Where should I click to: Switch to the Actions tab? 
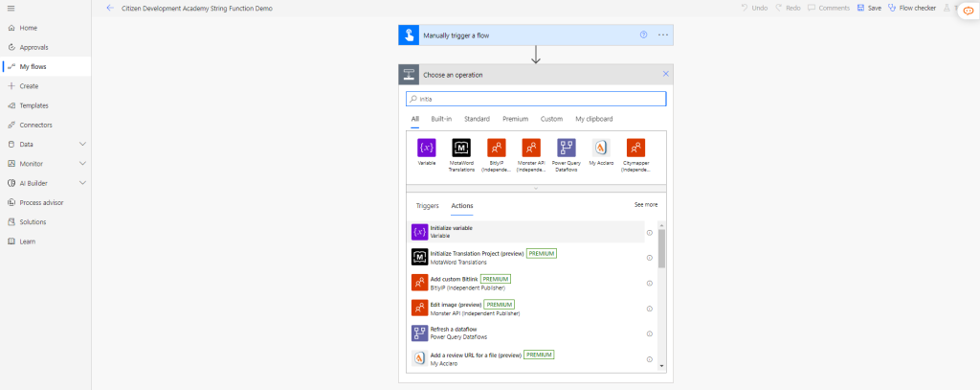pyautogui.click(x=462, y=205)
